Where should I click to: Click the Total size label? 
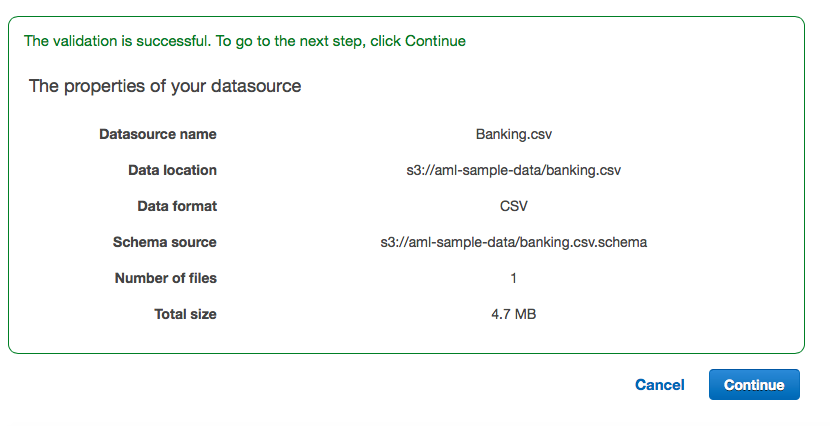tap(185, 314)
